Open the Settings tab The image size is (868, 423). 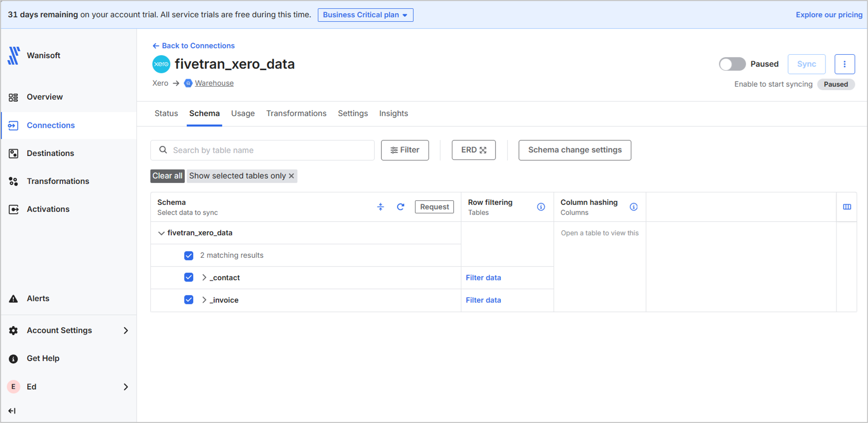point(353,114)
